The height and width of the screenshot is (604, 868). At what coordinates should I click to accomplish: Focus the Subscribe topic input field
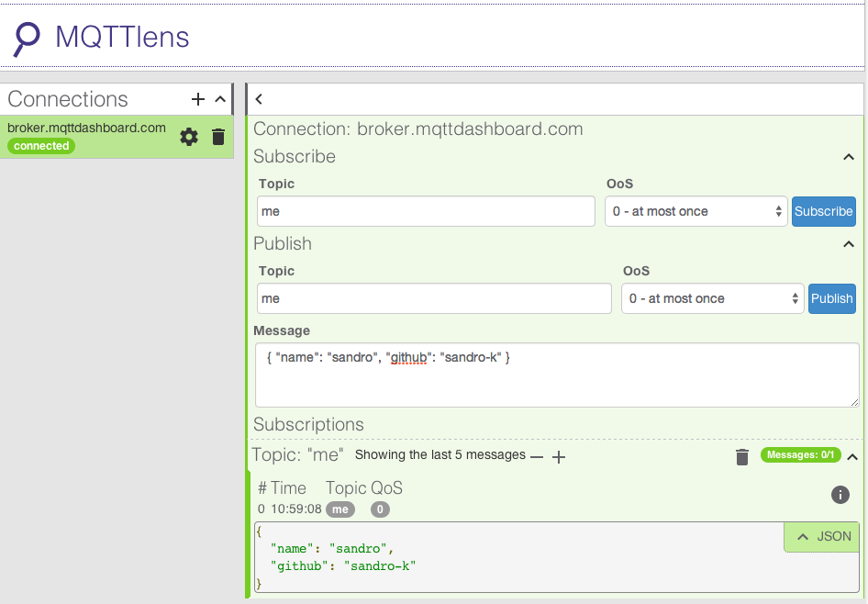point(426,211)
